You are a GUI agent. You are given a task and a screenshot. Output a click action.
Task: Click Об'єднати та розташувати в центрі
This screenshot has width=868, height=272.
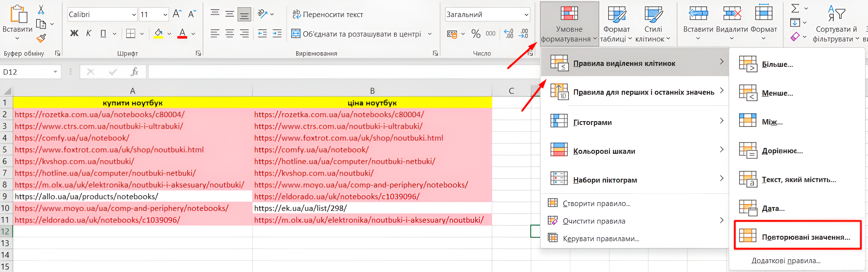pos(356,34)
